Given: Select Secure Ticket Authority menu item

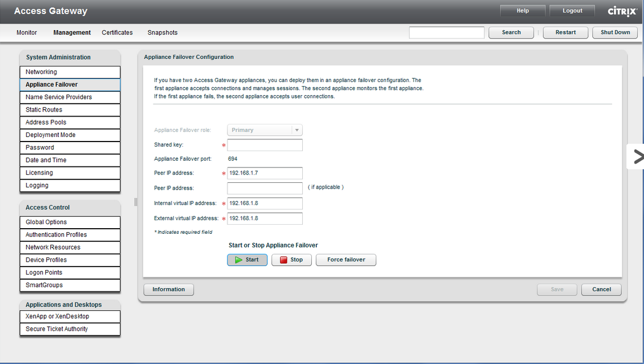Looking at the screenshot, I should click(x=70, y=329).
